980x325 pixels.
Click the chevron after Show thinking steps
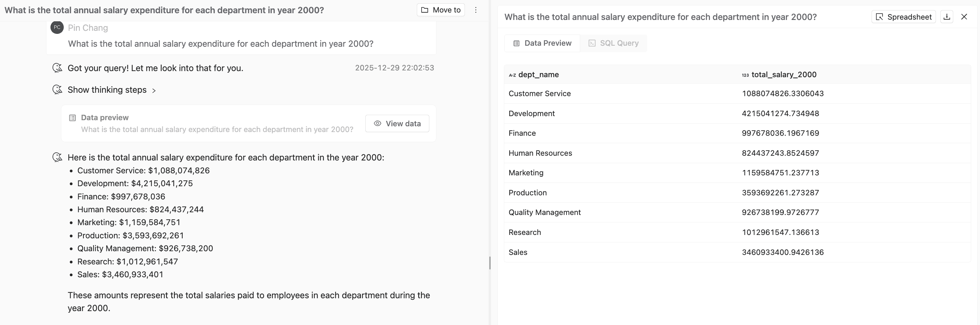point(154,90)
